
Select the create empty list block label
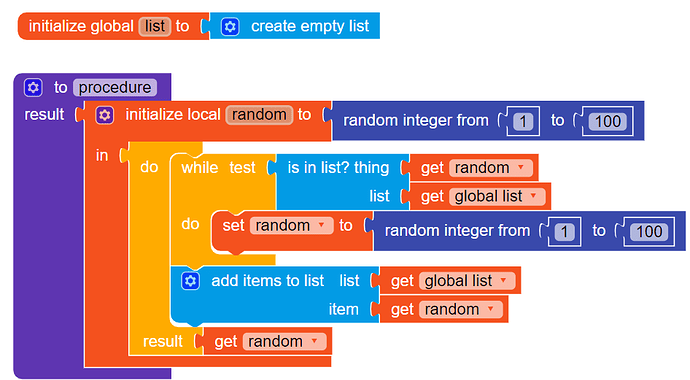[310, 26]
